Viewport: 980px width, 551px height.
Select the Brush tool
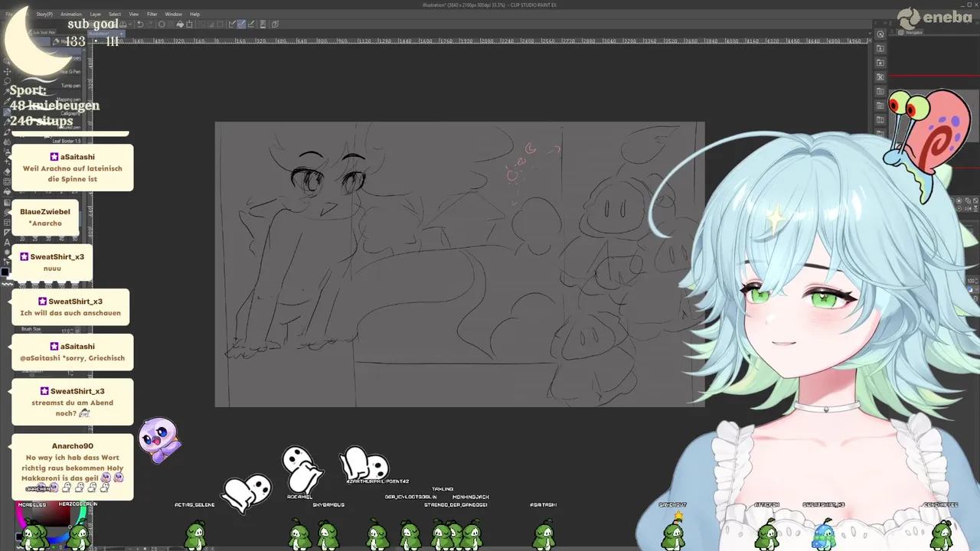click(x=7, y=132)
